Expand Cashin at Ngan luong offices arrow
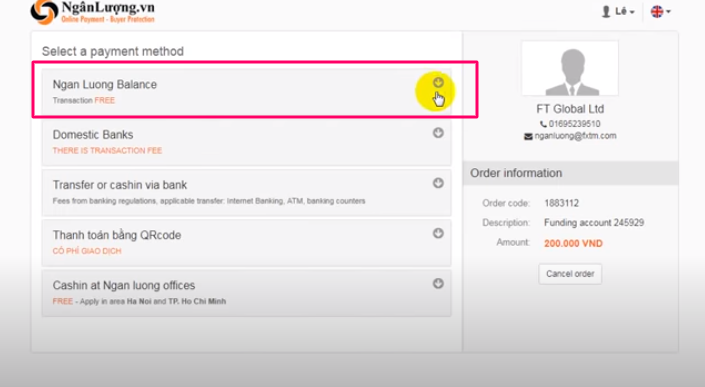Image resolution: width=705 pixels, height=387 pixels. coord(438,284)
